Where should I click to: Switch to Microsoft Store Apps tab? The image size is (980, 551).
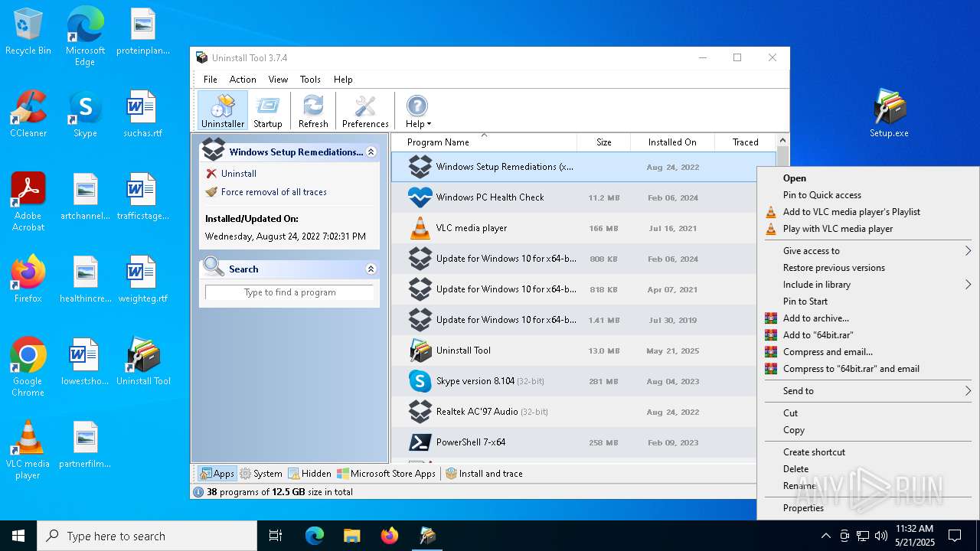[387, 474]
